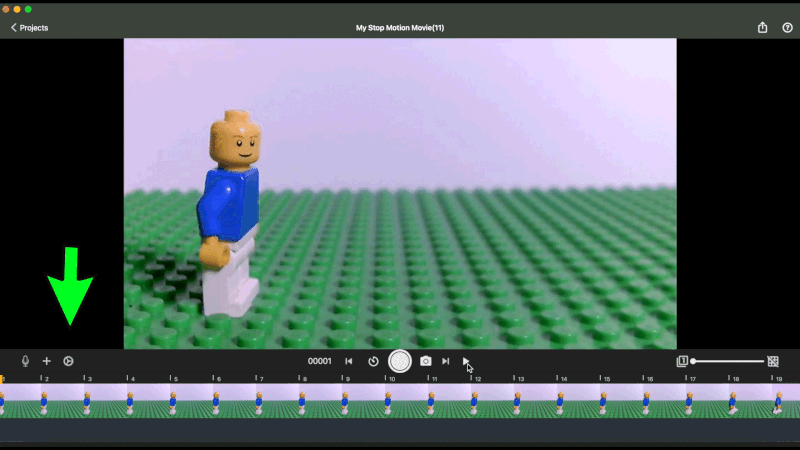Click the onion skin overlay icon
The width and height of the screenshot is (800, 450).
[x=682, y=361]
